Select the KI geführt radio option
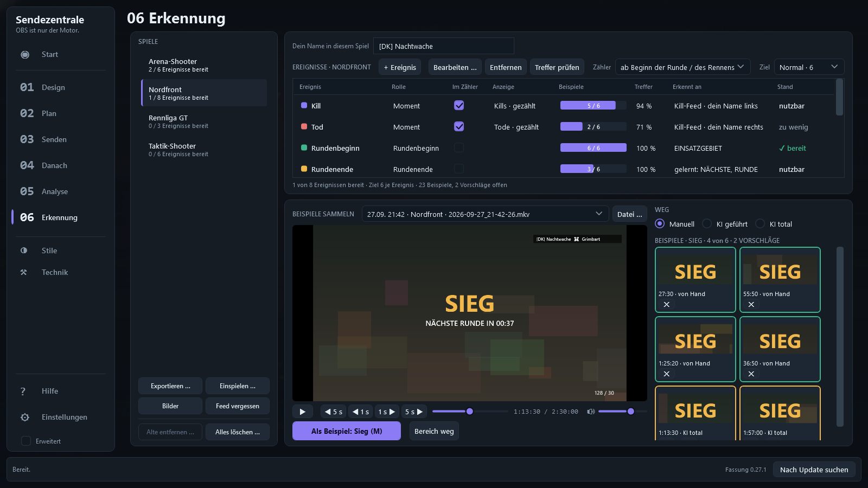The width and height of the screenshot is (868, 488). pyautogui.click(x=707, y=223)
